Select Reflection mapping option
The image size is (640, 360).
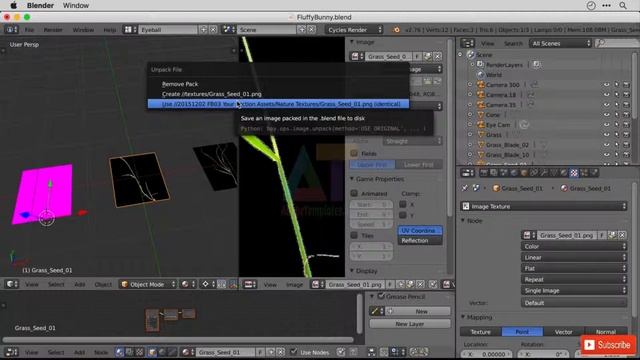click(420, 241)
